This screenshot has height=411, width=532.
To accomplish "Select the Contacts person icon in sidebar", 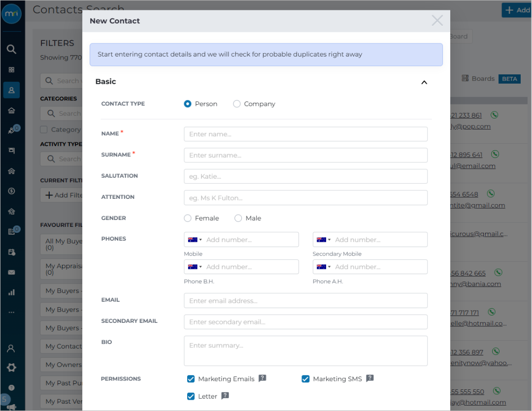I will 11,90.
